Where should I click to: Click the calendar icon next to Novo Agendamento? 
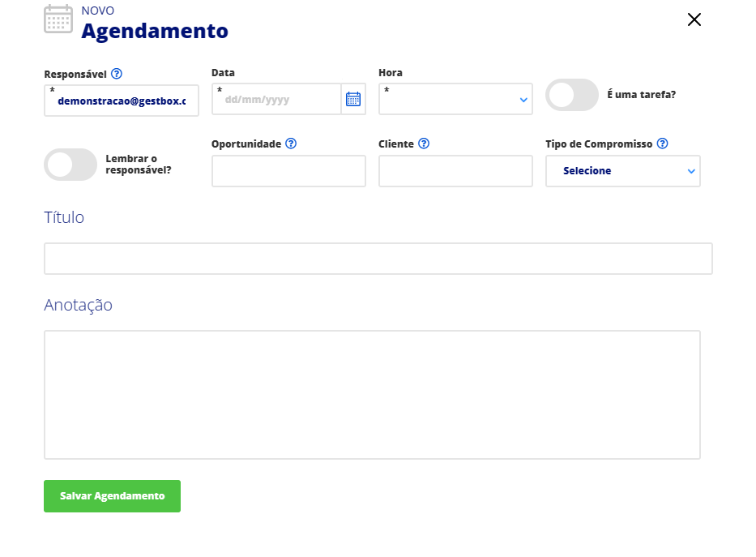click(x=58, y=19)
